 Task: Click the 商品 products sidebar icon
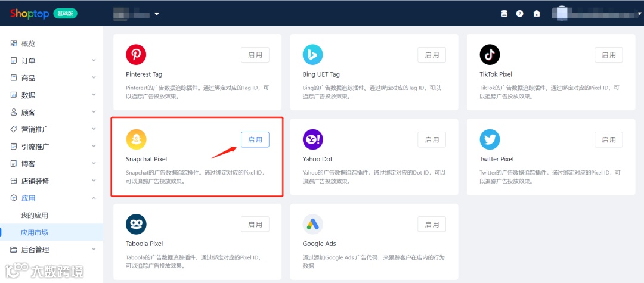(x=14, y=78)
